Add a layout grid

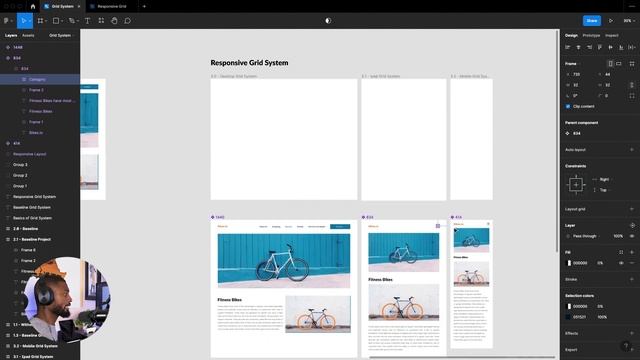click(x=632, y=209)
